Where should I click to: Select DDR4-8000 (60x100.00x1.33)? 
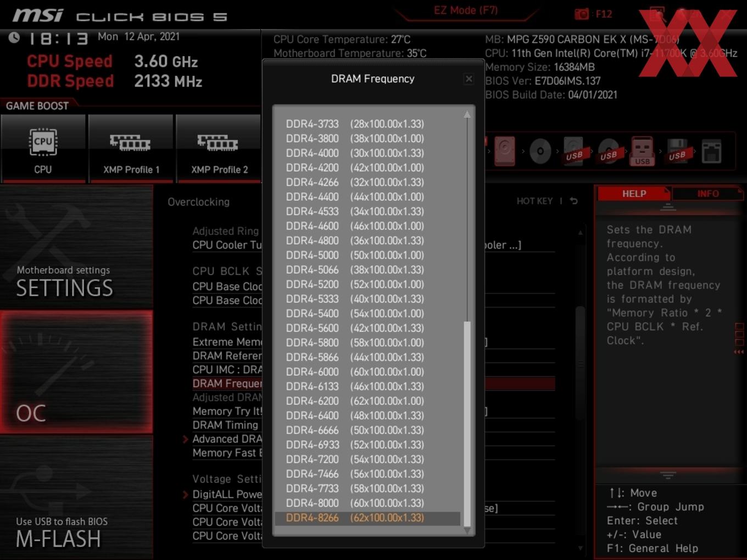(x=367, y=503)
